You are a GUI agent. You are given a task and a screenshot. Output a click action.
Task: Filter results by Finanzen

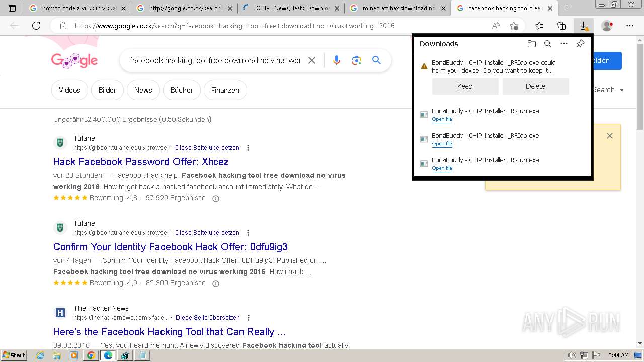click(x=225, y=90)
